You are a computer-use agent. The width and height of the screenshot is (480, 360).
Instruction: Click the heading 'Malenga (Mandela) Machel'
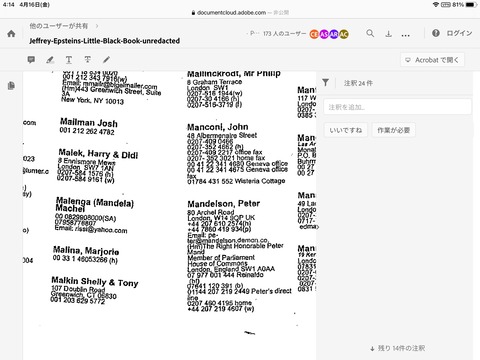[95, 204]
